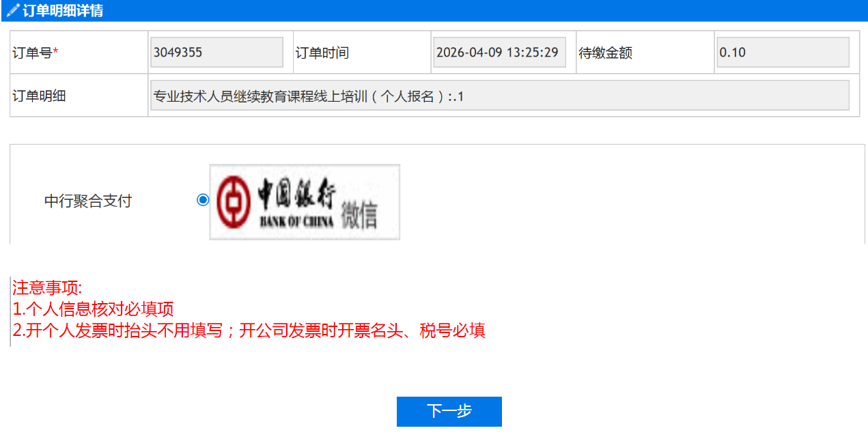
Task: Click the 待缴金额 field showing 0.10
Action: pos(783,53)
